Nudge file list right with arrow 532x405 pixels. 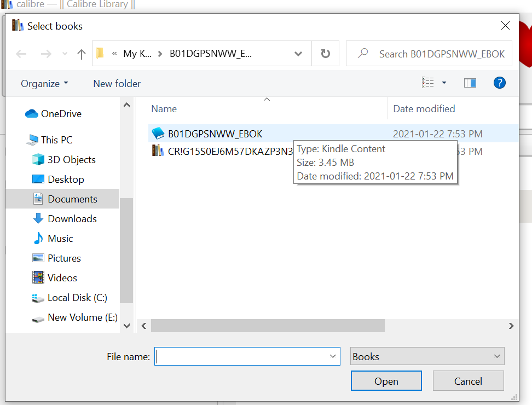point(511,326)
